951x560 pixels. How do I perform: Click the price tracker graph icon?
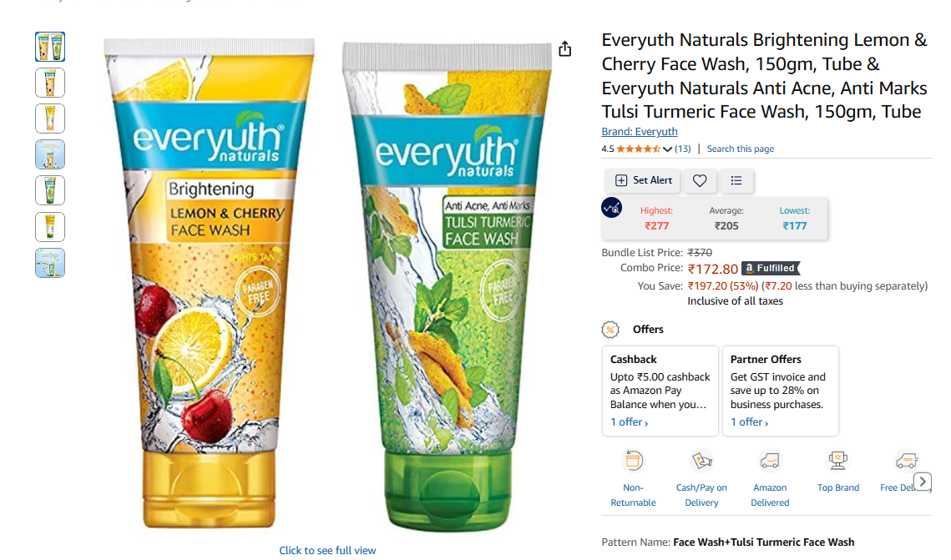[x=611, y=208]
